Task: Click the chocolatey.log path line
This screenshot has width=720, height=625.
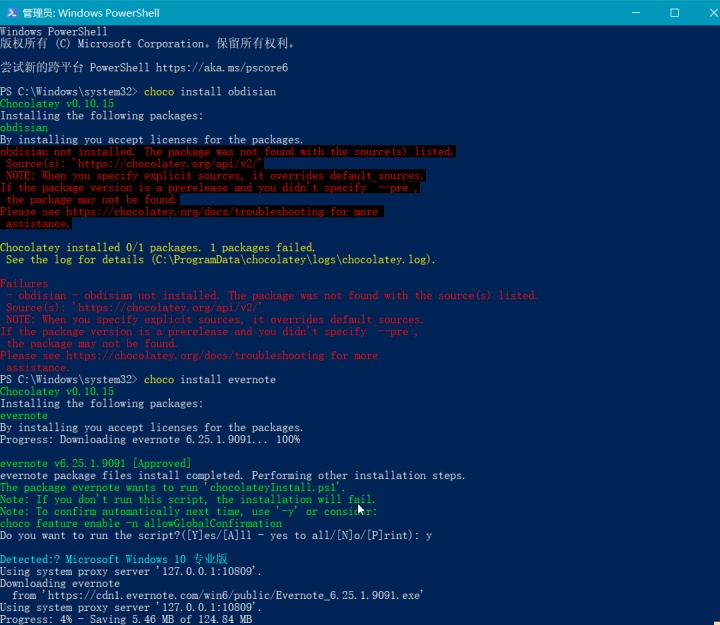Action: click(220, 259)
